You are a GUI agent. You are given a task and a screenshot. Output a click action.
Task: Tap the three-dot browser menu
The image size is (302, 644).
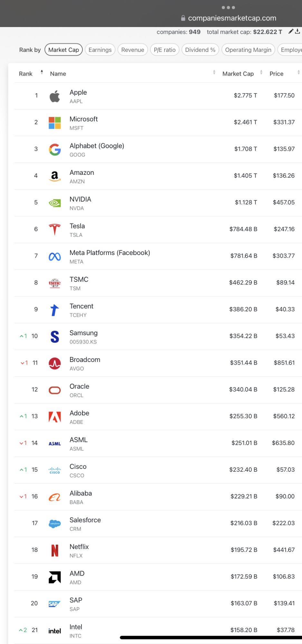(228, 7)
